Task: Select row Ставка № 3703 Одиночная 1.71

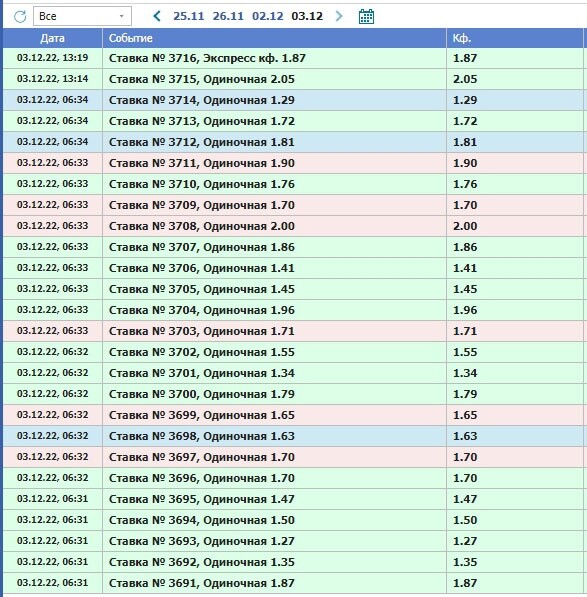Action: (x=293, y=331)
